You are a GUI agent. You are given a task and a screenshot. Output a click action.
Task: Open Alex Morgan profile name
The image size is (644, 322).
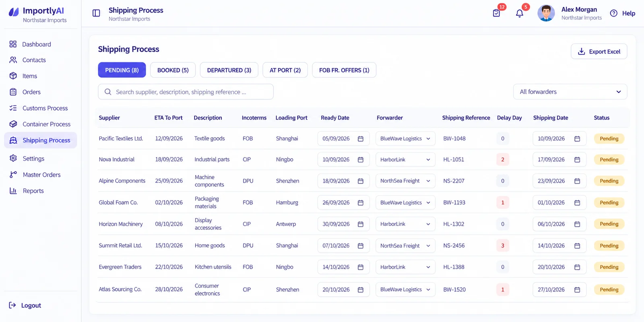coord(579,10)
